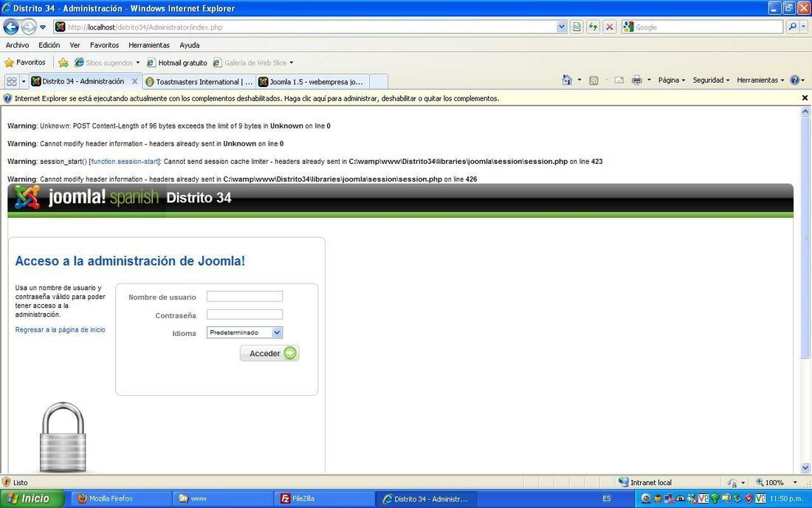This screenshot has height=508, width=812.
Task: Click the Quick Tabs grid icon
Action: coord(11,81)
